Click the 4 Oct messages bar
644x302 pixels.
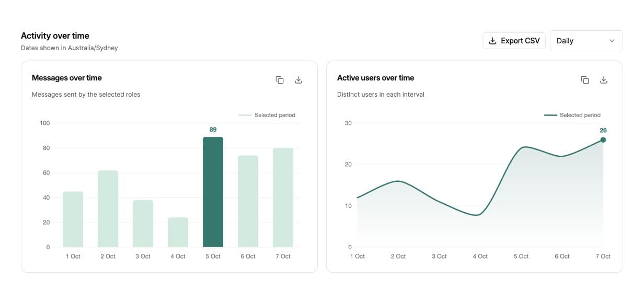tap(178, 233)
